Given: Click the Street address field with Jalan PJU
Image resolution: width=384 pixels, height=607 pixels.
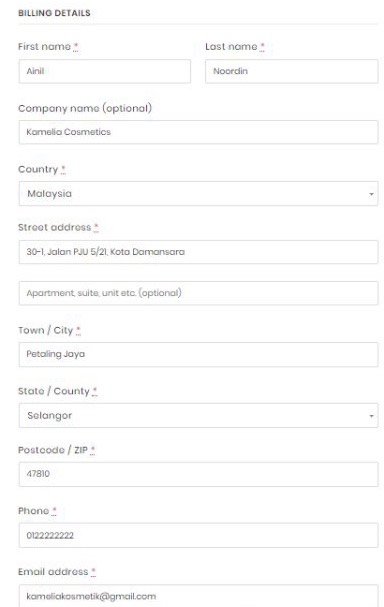Looking at the screenshot, I should tap(198, 252).
